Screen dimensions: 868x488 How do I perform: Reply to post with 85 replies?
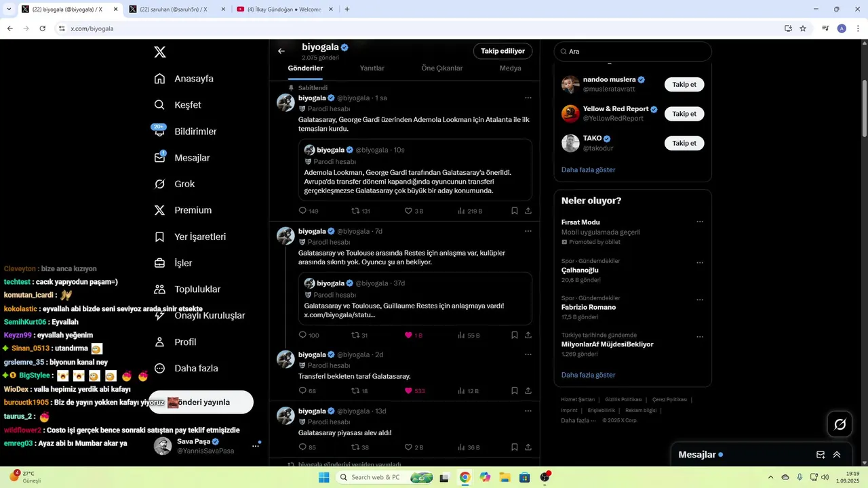[x=307, y=447]
